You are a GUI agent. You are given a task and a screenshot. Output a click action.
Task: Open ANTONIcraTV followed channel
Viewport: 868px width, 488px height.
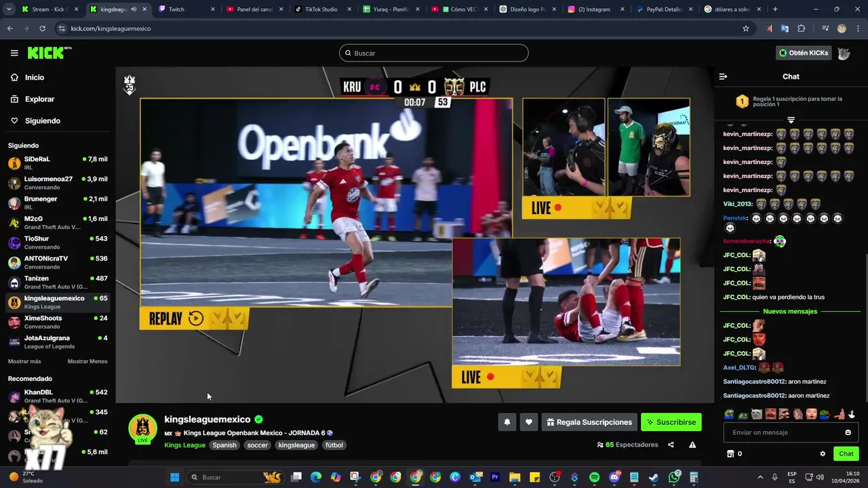point(58,262)
